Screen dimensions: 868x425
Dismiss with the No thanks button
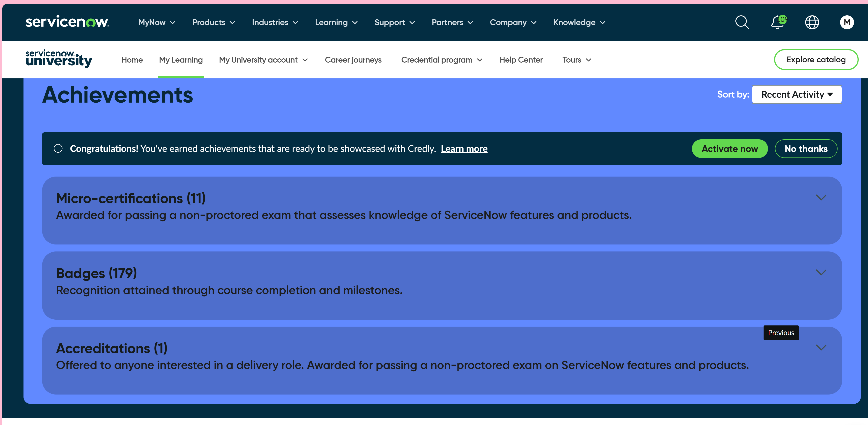click(x=806, y=149)
